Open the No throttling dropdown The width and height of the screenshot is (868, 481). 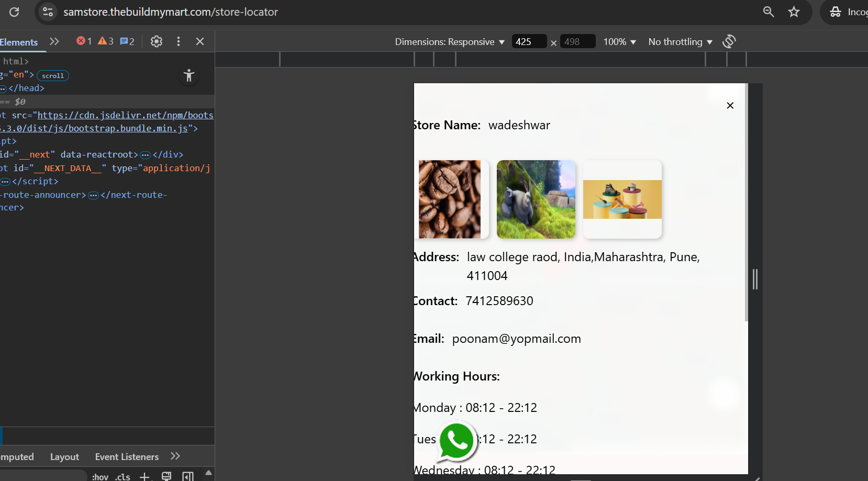click(680, 42)
